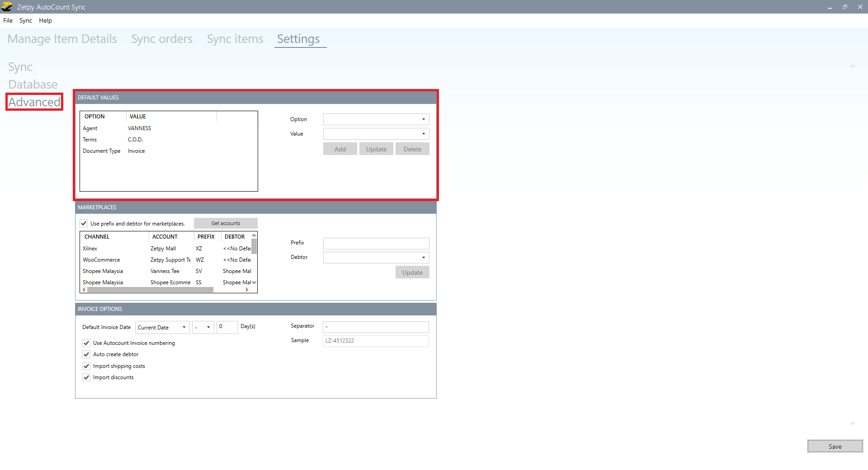Image resolution: width=868 pixels, height=470 pixels.
Task: Click the CHANNEL column header
Action: click(115, 237)
